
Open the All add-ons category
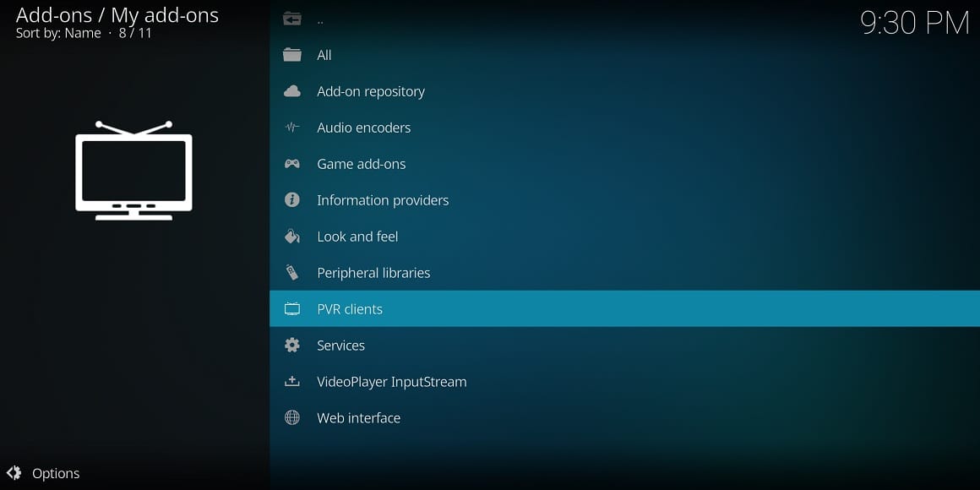324,55
